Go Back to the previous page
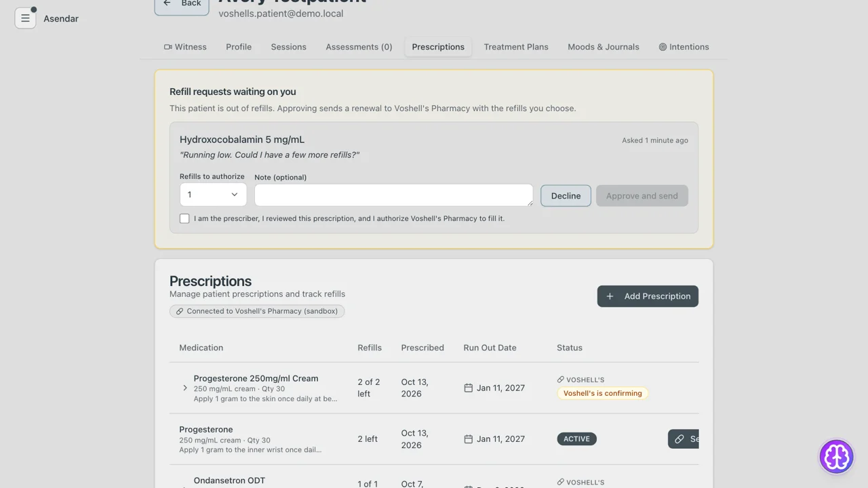This screenshot has height=488, width=868. [182, 5]
